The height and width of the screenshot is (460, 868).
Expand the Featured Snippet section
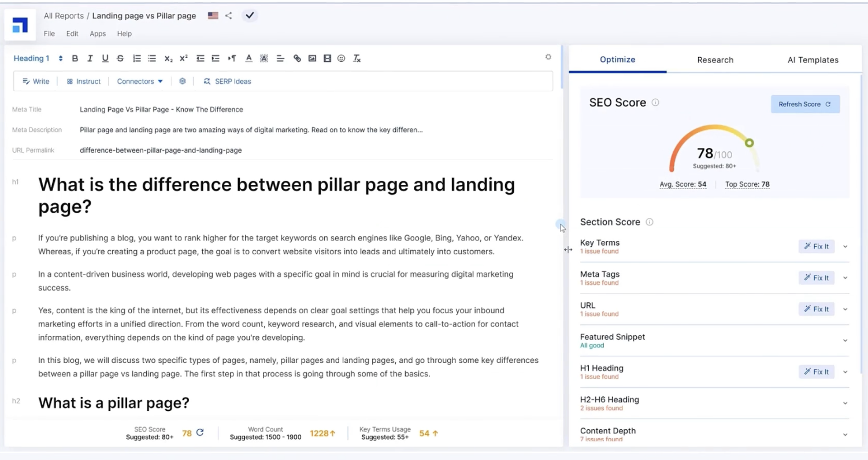(845, 340)
